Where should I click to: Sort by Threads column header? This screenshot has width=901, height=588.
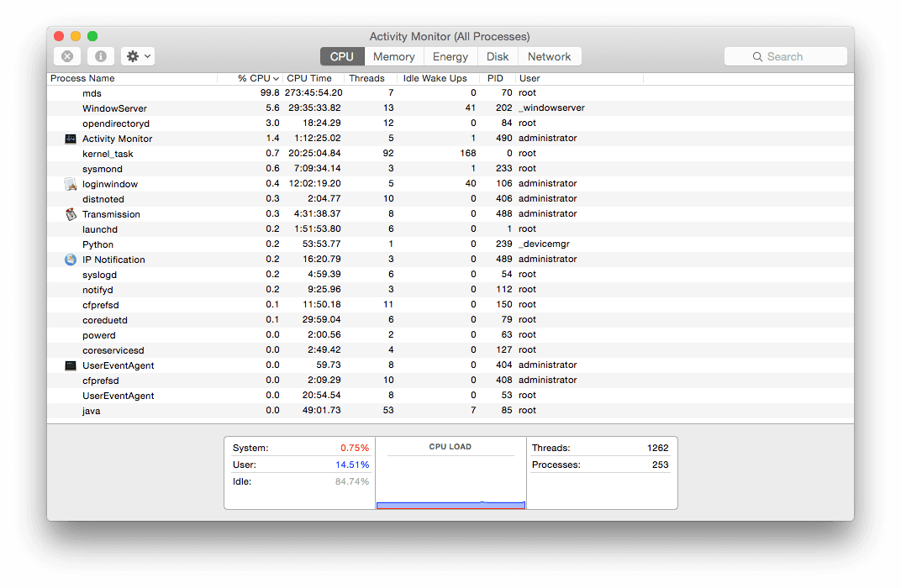point(370,78)
